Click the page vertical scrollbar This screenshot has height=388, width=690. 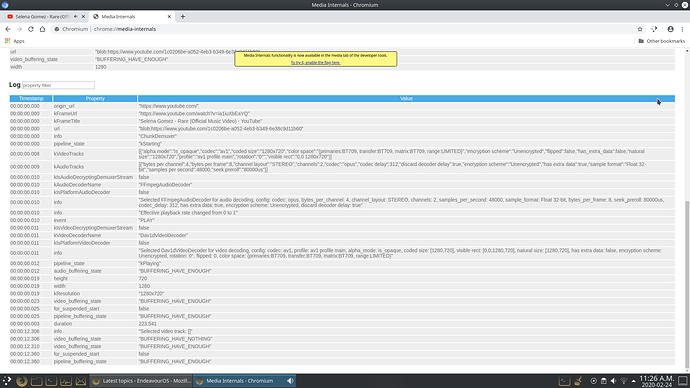point(687,284)
